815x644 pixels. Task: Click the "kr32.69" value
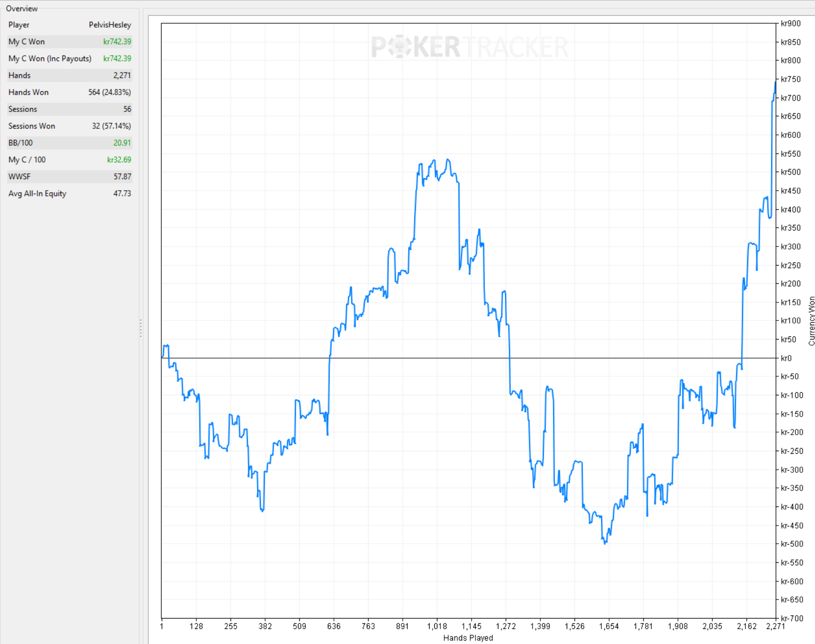[x=119, y=160]
